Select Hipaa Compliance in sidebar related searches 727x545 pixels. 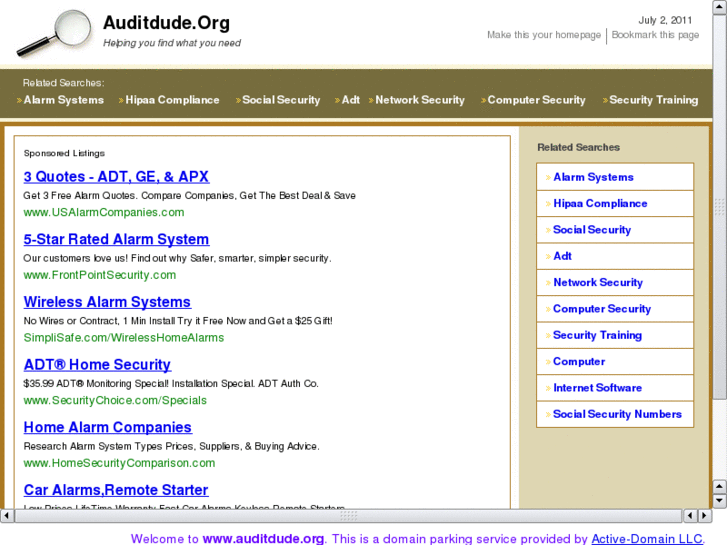[600, 204]
